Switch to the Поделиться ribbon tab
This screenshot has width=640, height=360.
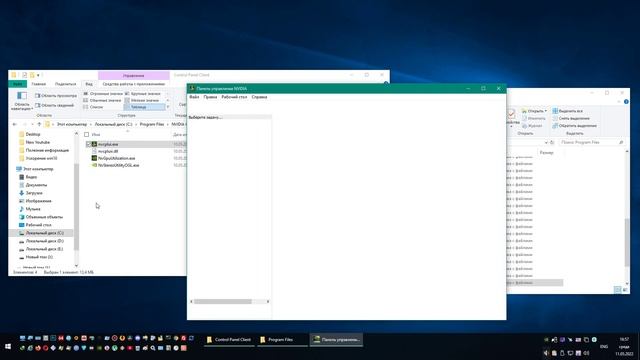[65, 84]
